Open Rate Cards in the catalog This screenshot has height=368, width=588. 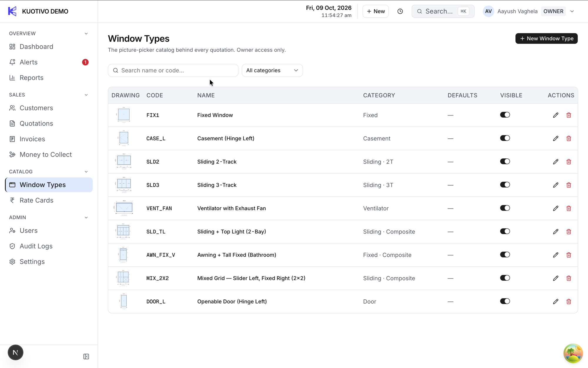(x=49, y=200)
